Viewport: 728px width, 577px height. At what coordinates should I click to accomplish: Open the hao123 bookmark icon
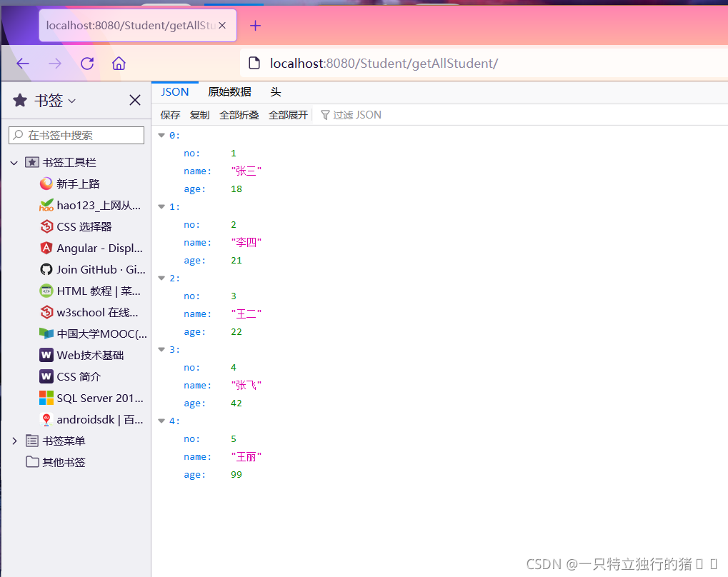coord(46,205)
